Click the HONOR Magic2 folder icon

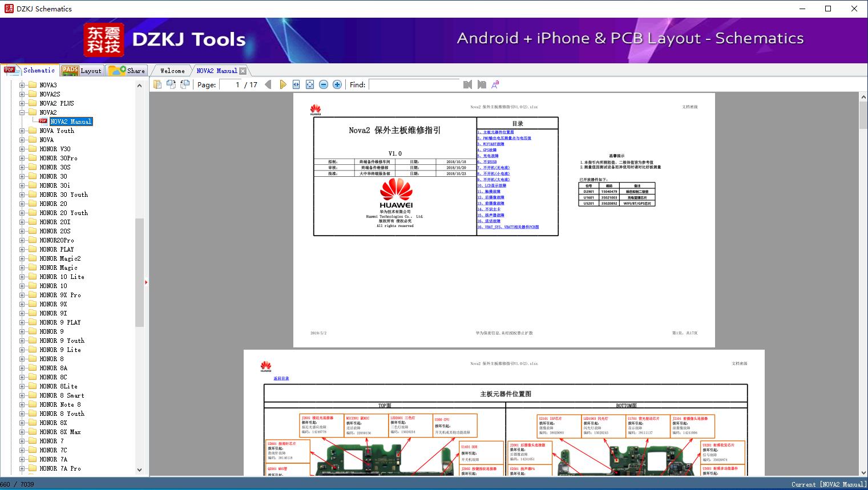coord(33,258)
